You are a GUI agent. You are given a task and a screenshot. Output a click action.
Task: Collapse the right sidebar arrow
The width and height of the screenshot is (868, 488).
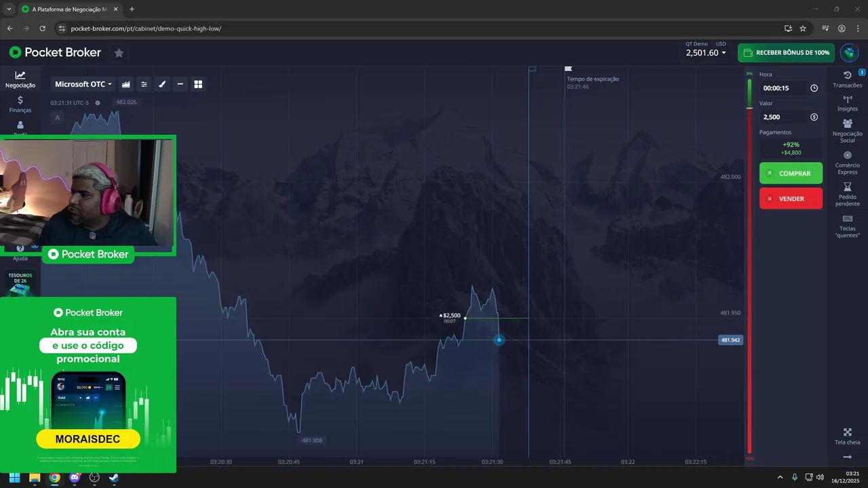coord(848,457)
